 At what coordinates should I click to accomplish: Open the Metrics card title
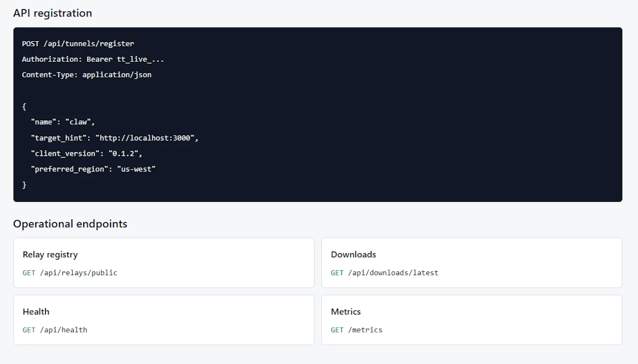pyautogui.click(x=346, y=311)
